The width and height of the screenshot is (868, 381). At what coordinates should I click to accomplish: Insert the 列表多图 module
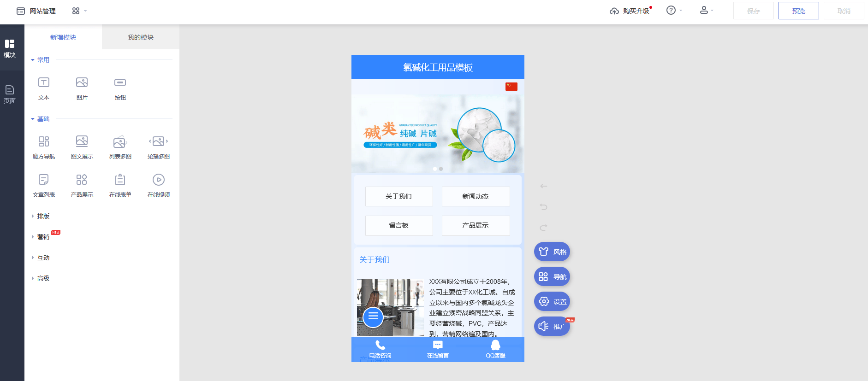[x=120, y=147]
